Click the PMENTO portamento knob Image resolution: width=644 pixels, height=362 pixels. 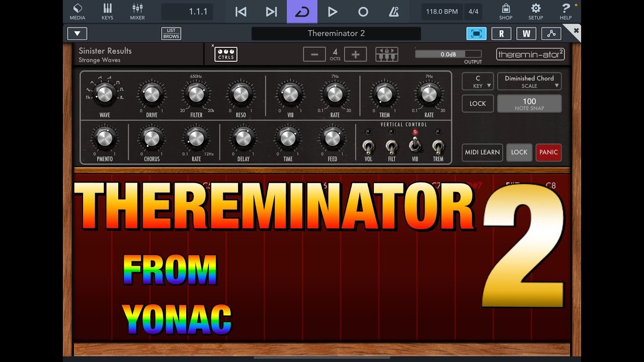pos(105,138)
